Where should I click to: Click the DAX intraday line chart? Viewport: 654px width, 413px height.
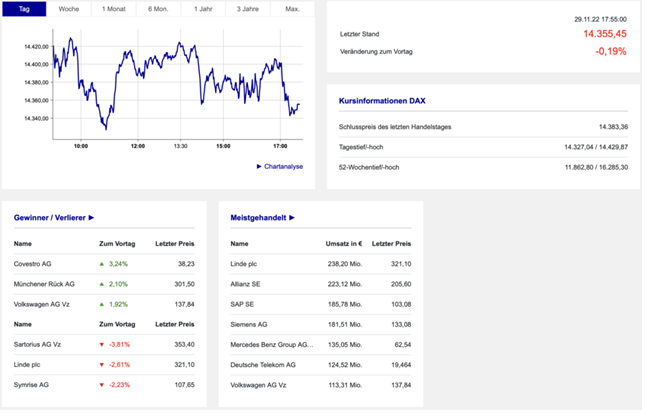click(175, 85)
